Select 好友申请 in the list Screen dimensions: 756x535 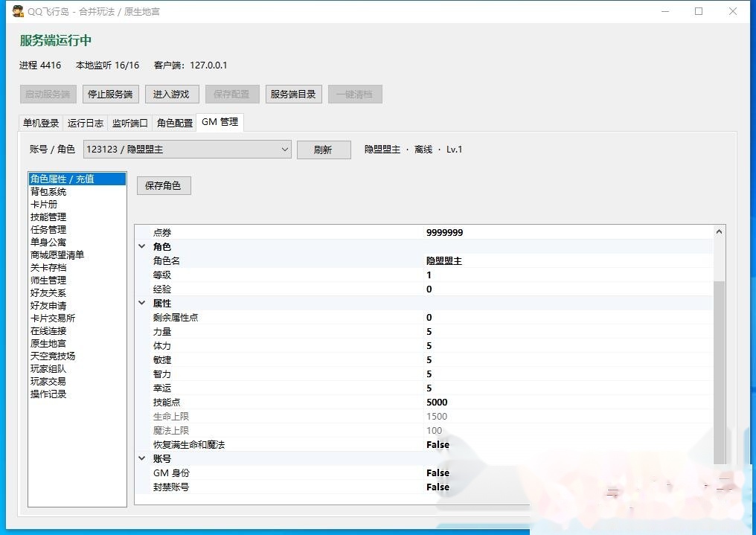click(x=77, y=305)
